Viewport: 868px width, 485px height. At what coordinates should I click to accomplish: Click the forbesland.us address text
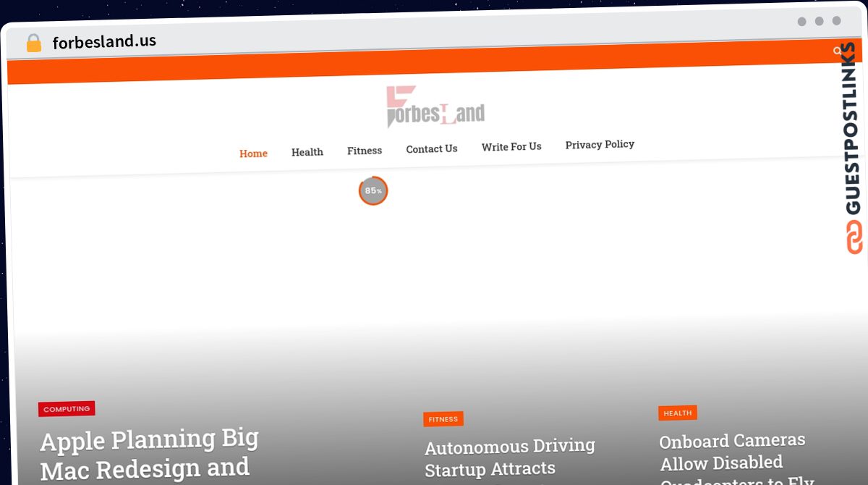tap(104, 42)
